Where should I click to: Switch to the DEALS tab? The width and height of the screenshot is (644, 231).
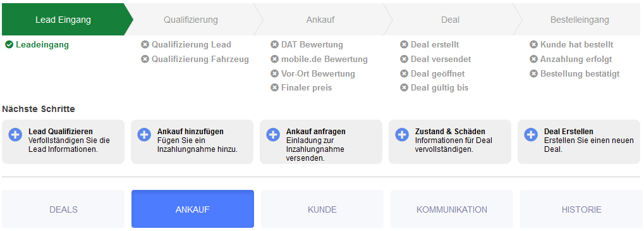click(63, 209)
